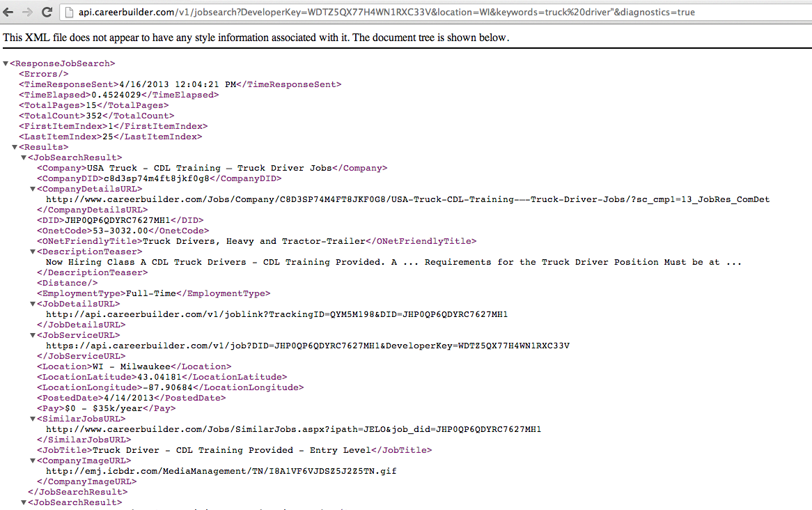Click the Now Hiring Class A description text
Screen dimensions: 812x510
tap(393, 262)
